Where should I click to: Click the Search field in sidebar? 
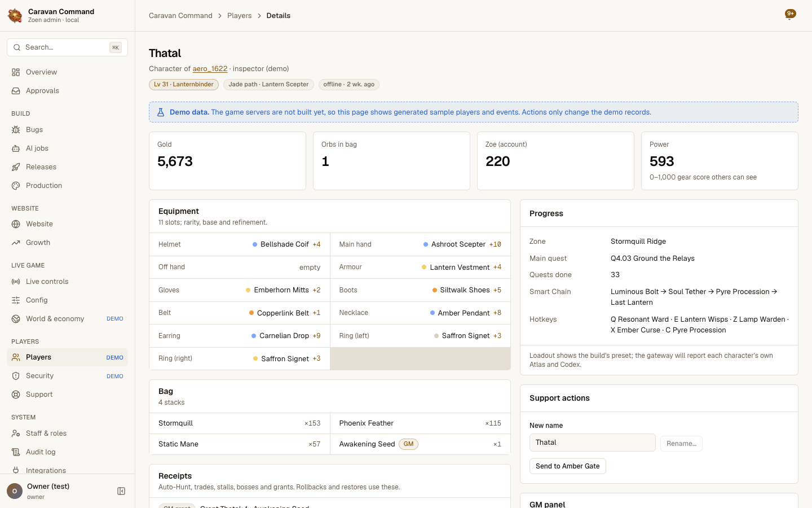[x=67, y=47]
